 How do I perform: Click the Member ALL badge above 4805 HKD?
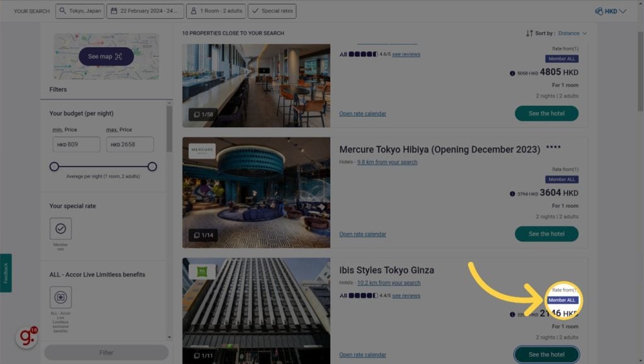[562, 59]
